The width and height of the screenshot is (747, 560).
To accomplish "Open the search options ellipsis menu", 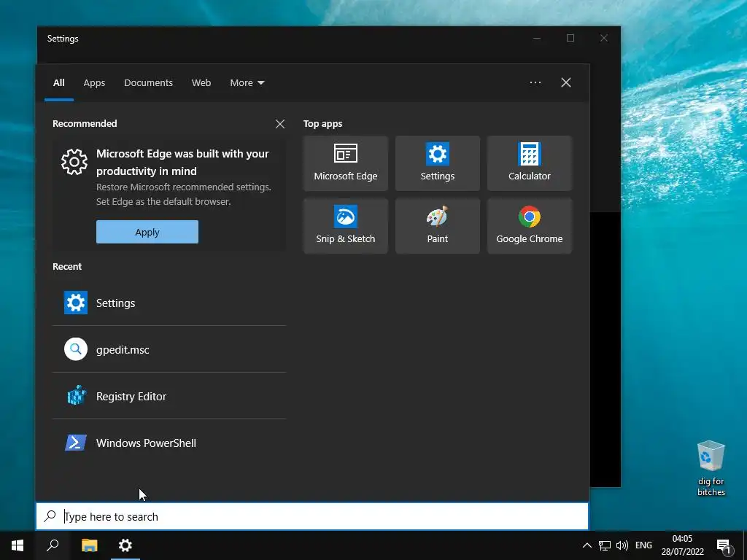I will [535, 82].
